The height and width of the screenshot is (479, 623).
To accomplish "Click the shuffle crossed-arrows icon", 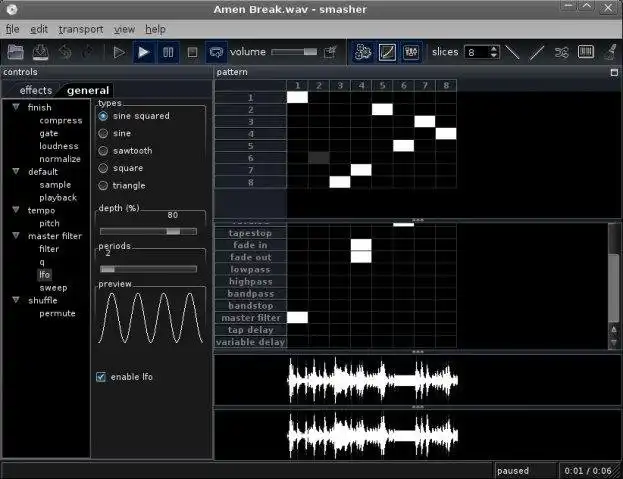I will tap(561, 52).
